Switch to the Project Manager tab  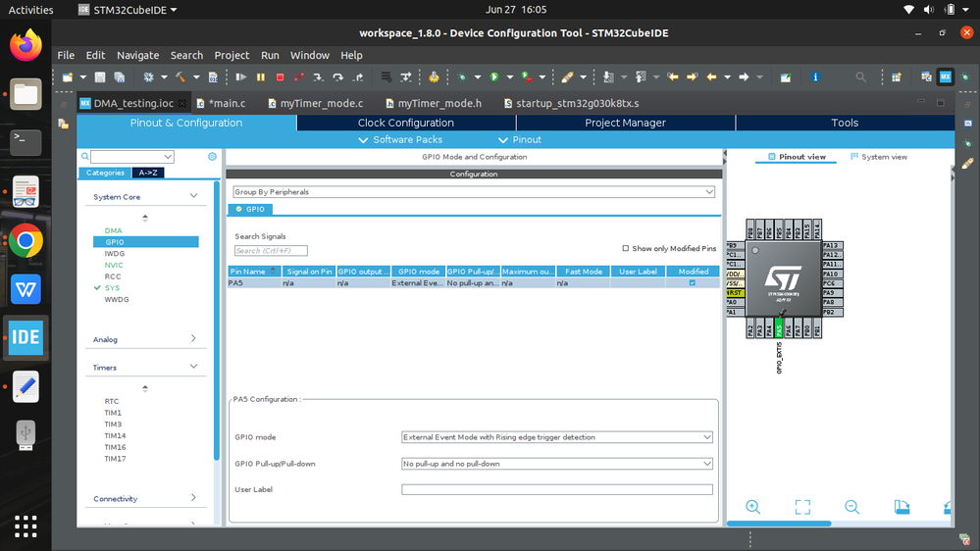[x=625, y=123]
